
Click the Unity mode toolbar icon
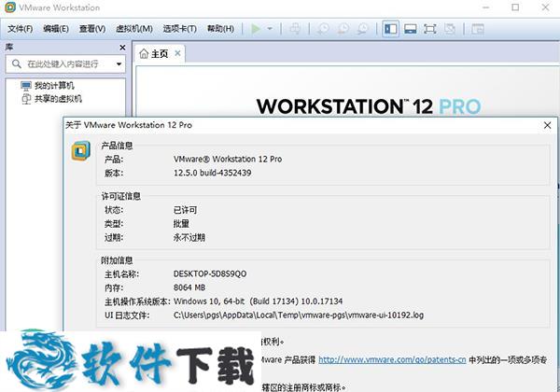click(x=450, y=29)
